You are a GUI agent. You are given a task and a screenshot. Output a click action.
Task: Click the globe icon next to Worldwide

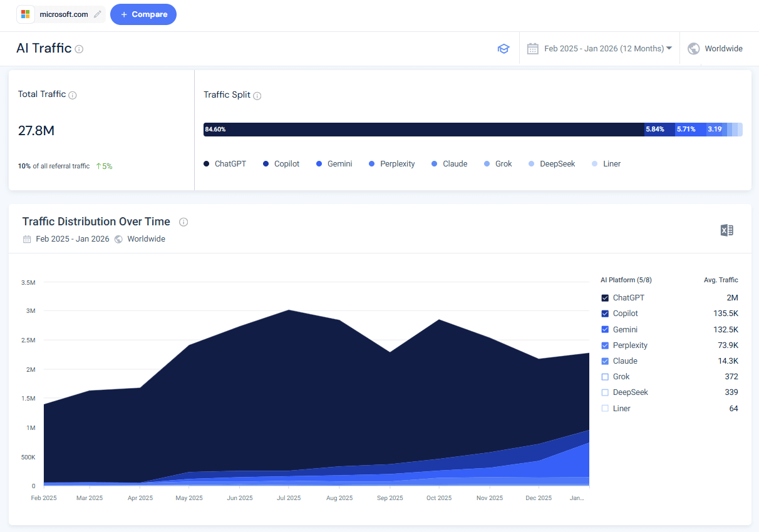pos(693,48)
